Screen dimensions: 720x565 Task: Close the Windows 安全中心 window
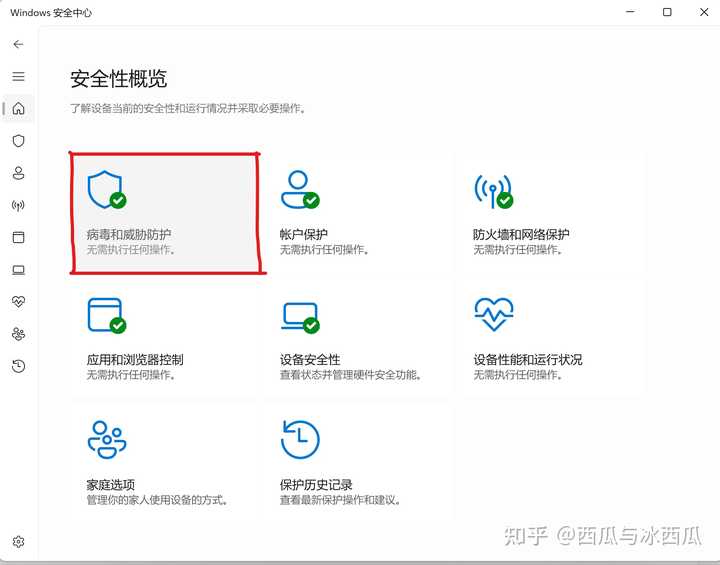point(704,12)
